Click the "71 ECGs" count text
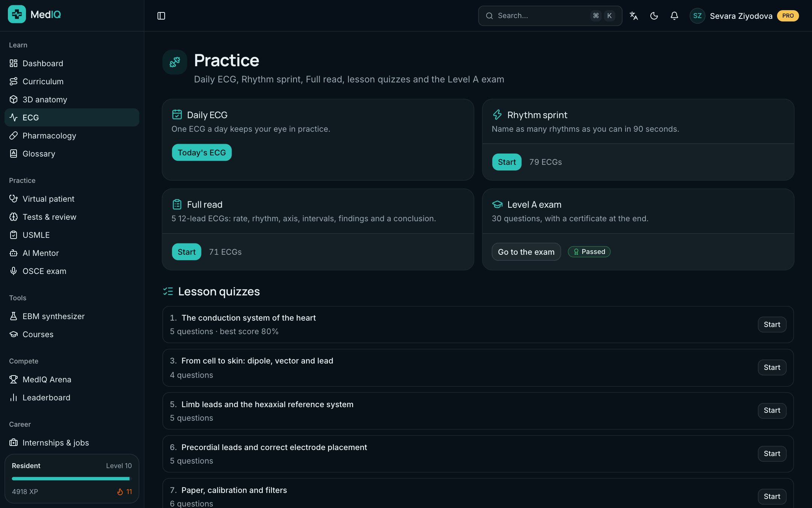Image resolution: width=812 pixels, height=508 pixels. click(x=225, y=252)
